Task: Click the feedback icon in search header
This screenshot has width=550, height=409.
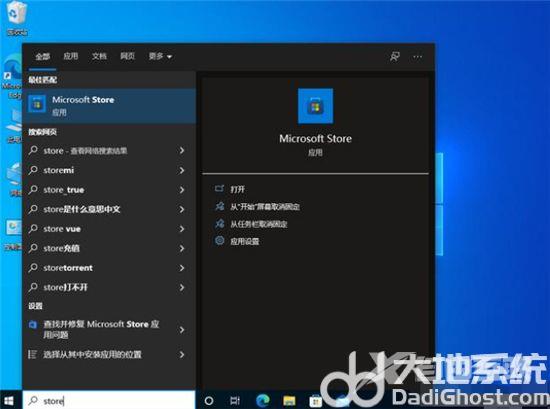Action: (x=395, y=56)
